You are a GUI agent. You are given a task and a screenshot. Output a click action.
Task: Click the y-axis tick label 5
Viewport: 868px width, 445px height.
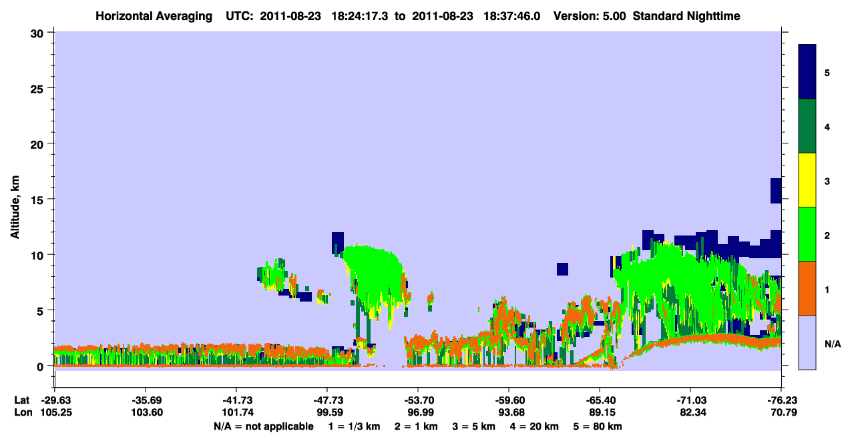tap(41, 310)
